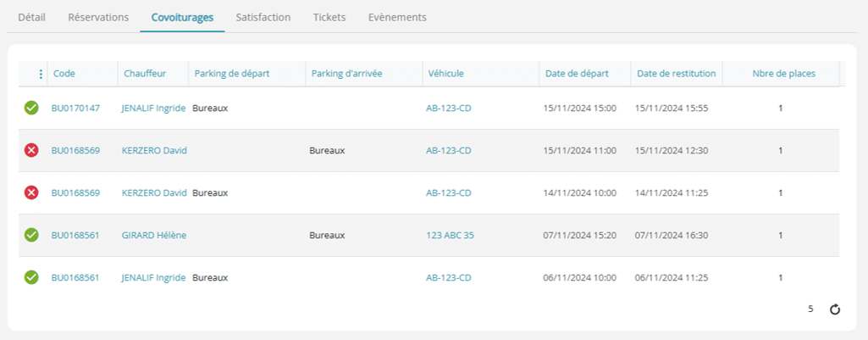Open the Détail tab
868x340 pixels.
[x=31, y=17]
